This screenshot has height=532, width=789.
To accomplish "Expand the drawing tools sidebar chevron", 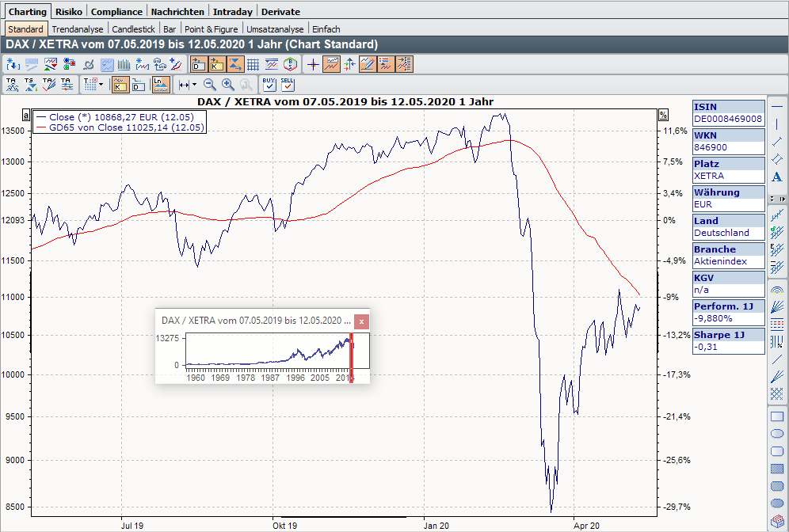I will point(783,199).
